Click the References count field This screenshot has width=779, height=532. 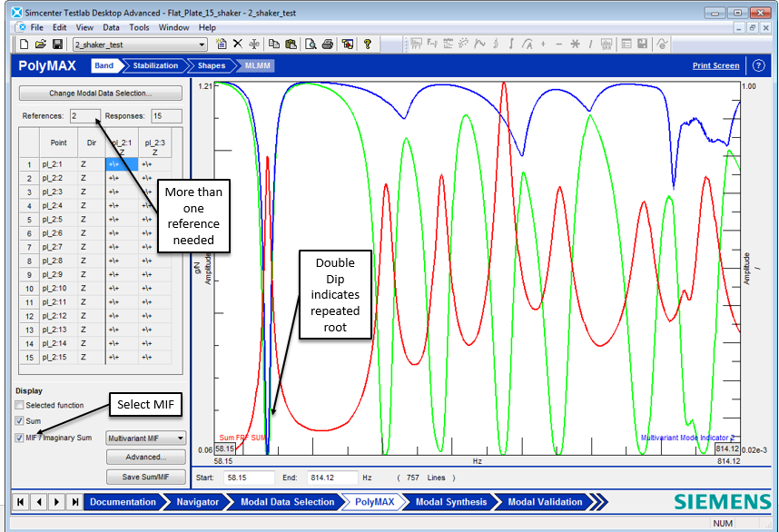(85, 115)
